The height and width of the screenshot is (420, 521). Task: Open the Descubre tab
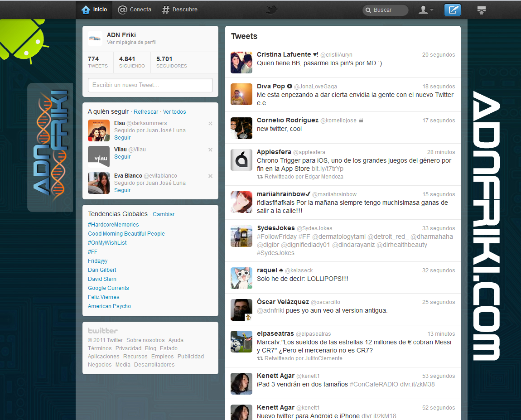click(x=180, y=10)
